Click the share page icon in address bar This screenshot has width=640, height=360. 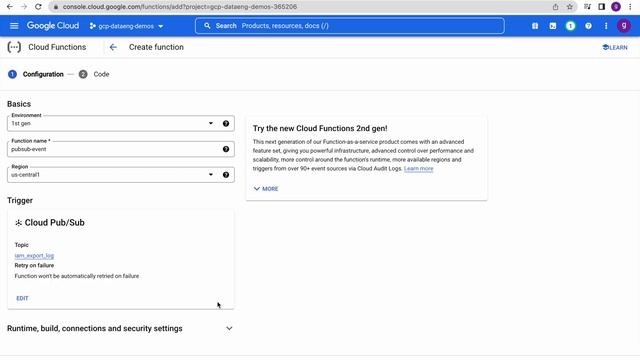tap(556, 7)
